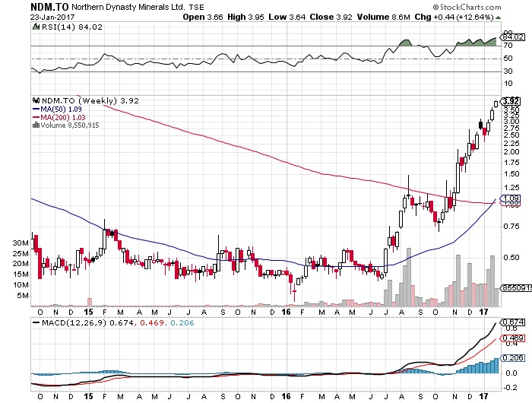Click the candlestick icon beside NDM.TO (Weekly)
532x403 pixels.
(36, 100)
